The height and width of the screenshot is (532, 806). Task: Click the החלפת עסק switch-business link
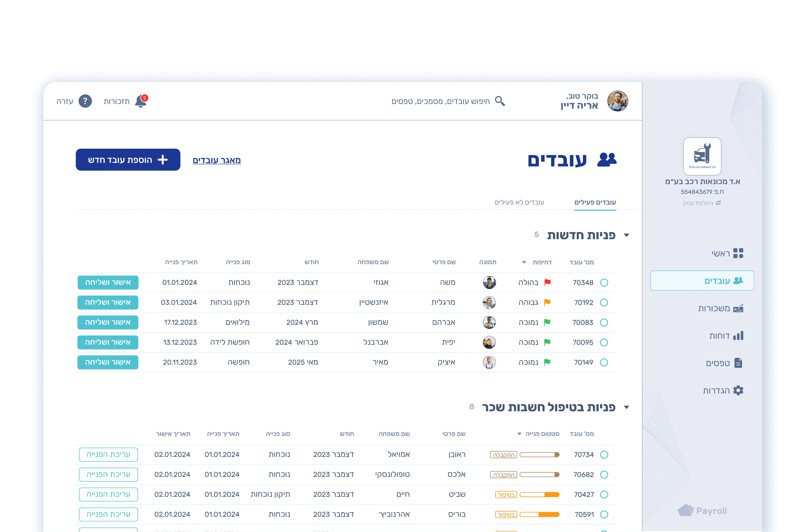click(702, 203)
